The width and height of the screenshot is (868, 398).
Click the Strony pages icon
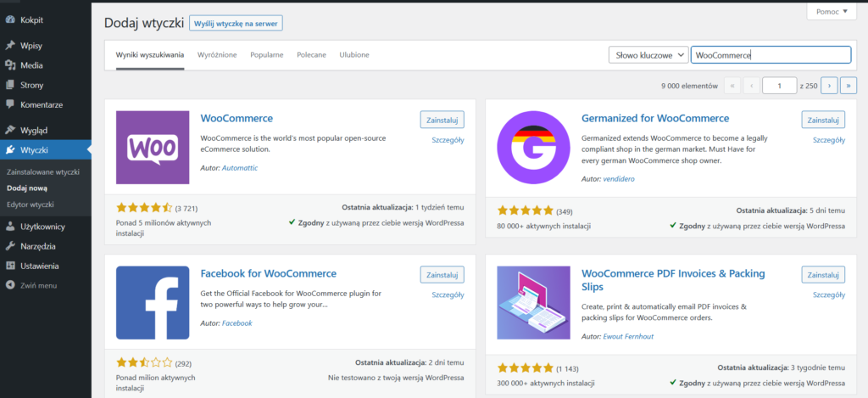click(x=10, y=86)
